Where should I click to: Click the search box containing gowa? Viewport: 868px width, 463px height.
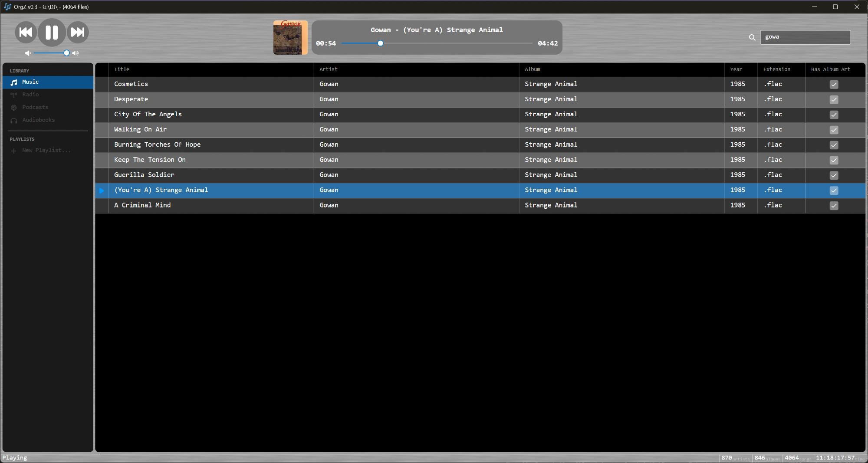805,37
